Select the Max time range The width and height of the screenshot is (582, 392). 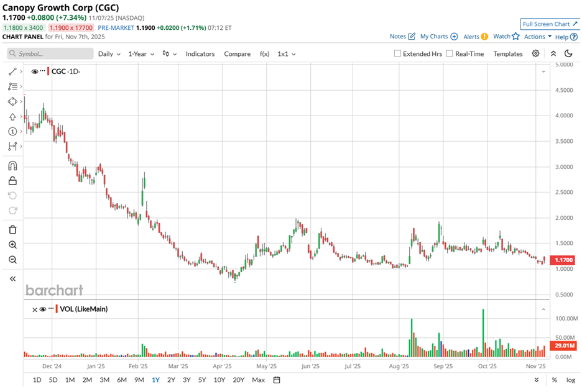(x=258, y=380)
